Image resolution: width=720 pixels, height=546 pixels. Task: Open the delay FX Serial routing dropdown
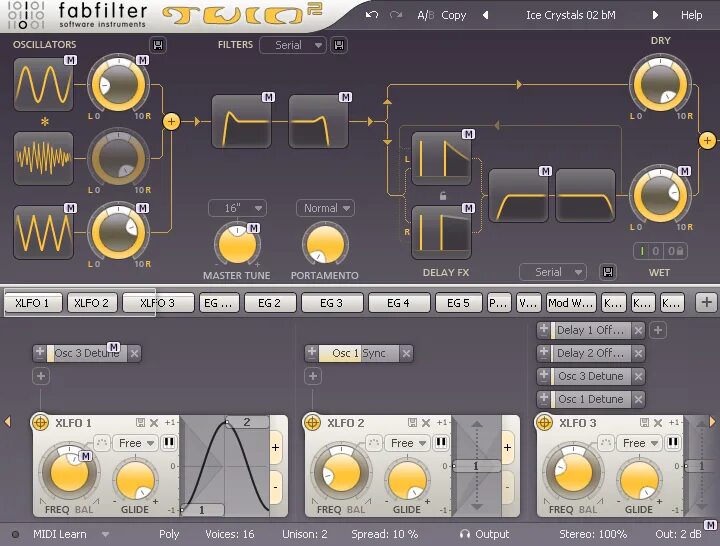[x=553, y=272]
